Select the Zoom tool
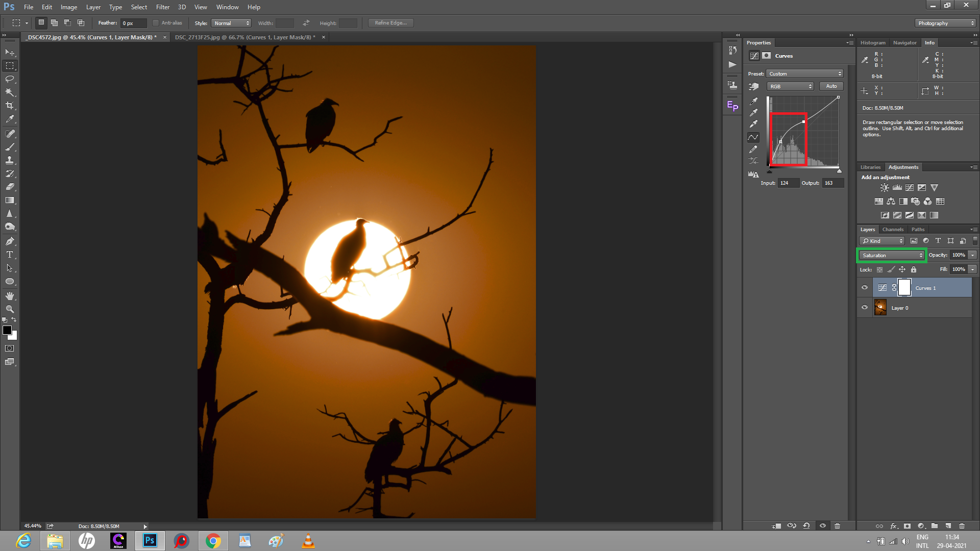Viewport: 980px width, 551px height. [x=10, y=309]
